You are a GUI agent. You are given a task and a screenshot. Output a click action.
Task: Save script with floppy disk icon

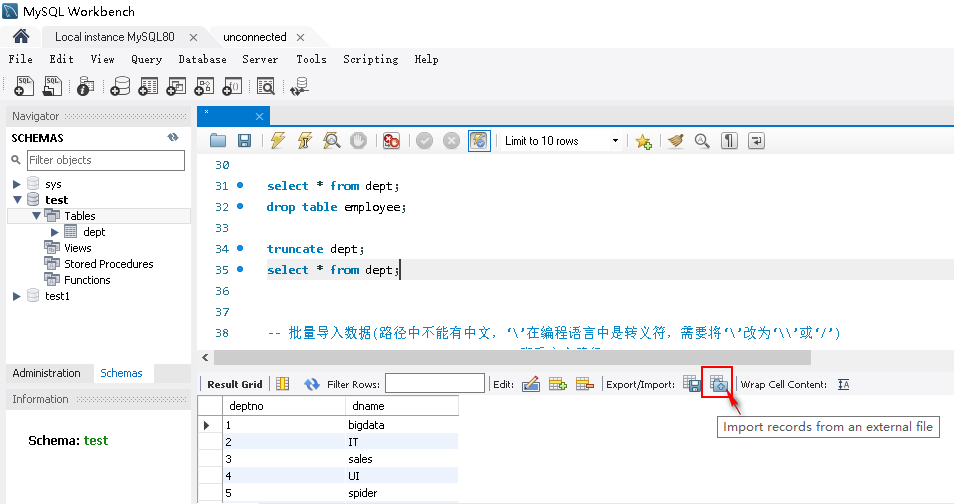pyautogui.click(x=244, y=141)
